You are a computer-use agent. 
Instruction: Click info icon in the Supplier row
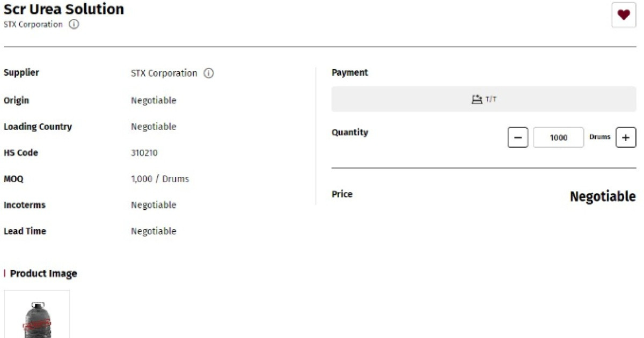coord(209,74)
